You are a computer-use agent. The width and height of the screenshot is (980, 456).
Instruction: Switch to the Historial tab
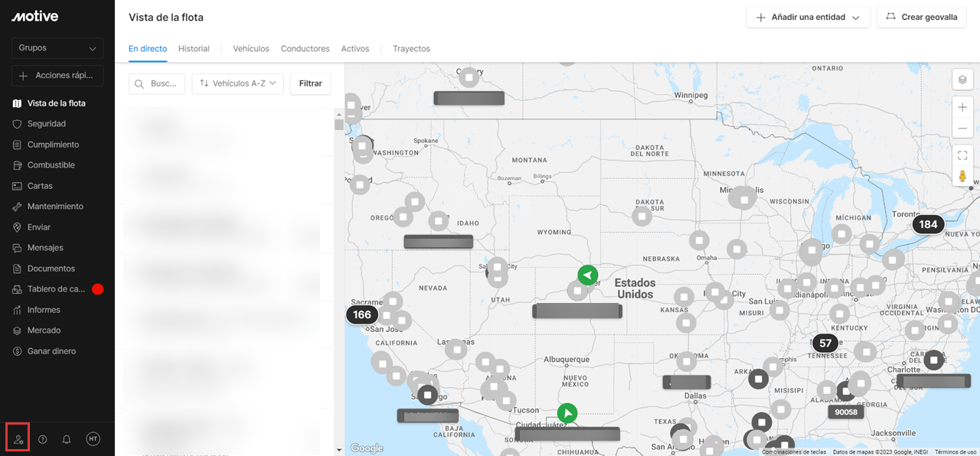pos(194,49)
